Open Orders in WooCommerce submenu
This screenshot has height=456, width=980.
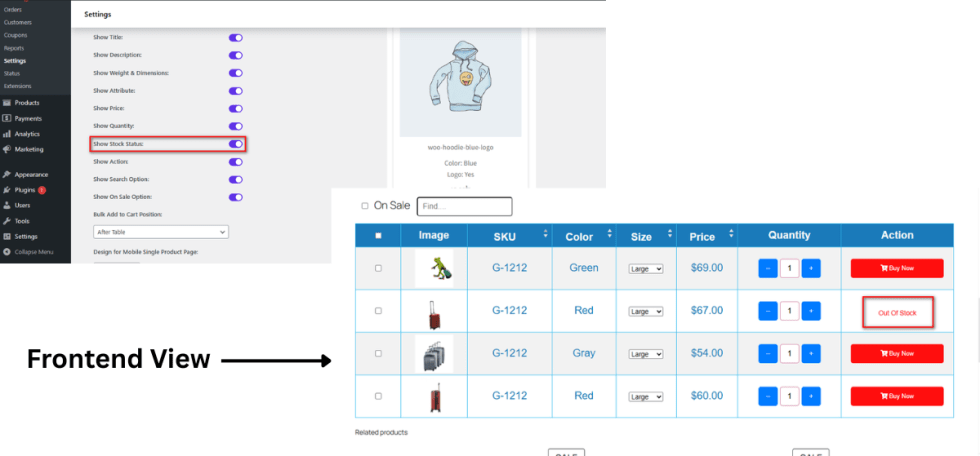click(12, 9)
